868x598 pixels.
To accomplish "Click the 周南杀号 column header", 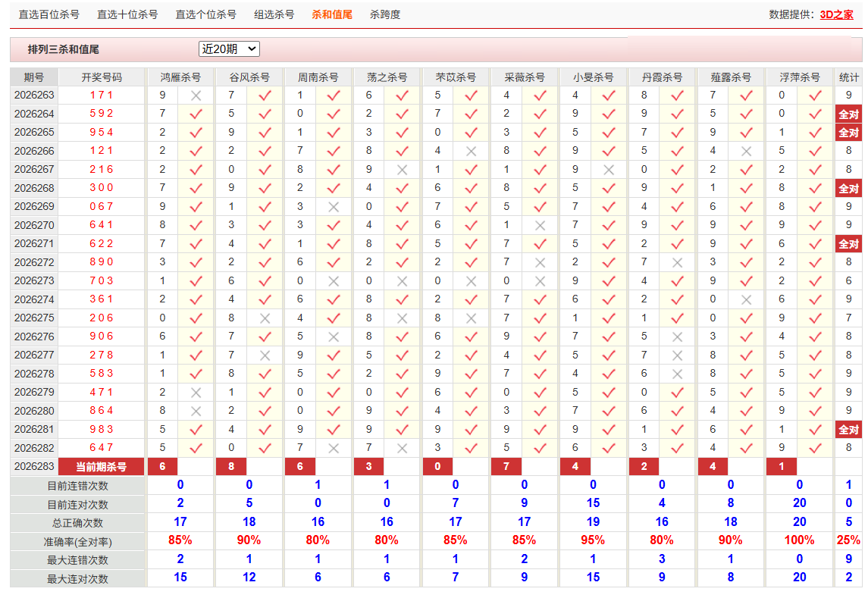I will 318,77.
